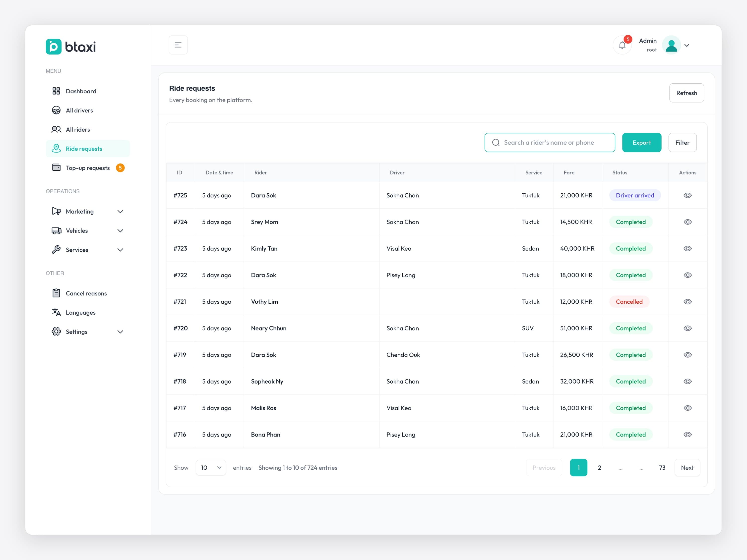
Task: Open the entries-per-page dropdown showing 10
Action: click(x=211, y=467)
